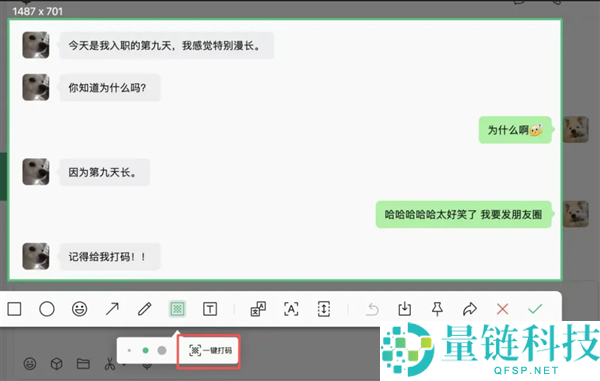Open the emoji sticker tool in screenshot toolbar
The image size is (600, 381).
tap(79, 309)
